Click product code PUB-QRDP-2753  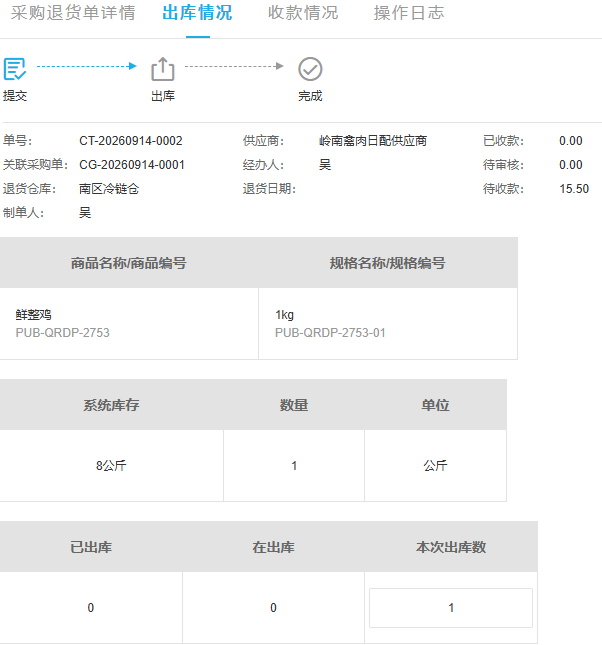point(63,332)
